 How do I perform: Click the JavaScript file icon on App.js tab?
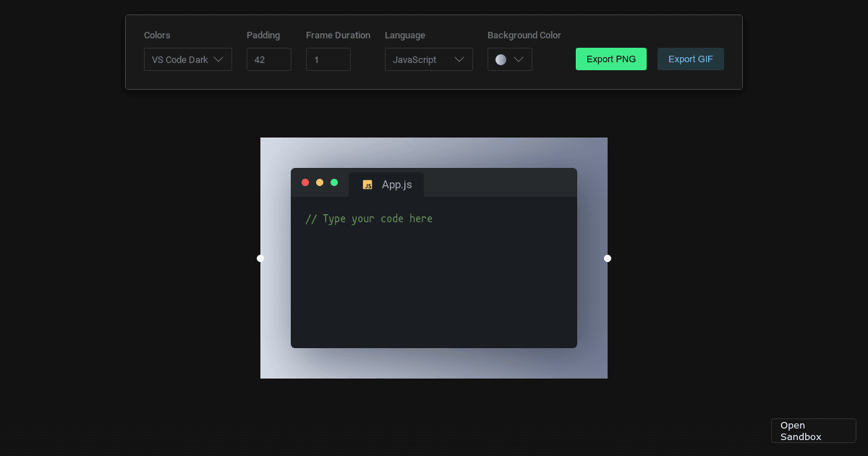[x=367, y=185]
